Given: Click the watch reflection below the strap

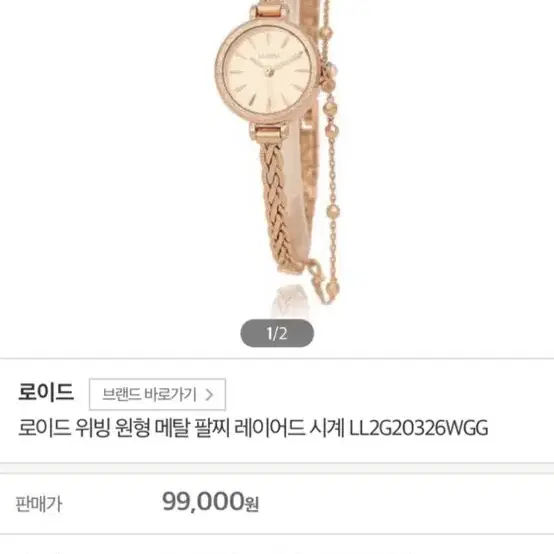Looking at the screenshot, I should [x=291, y=300].
